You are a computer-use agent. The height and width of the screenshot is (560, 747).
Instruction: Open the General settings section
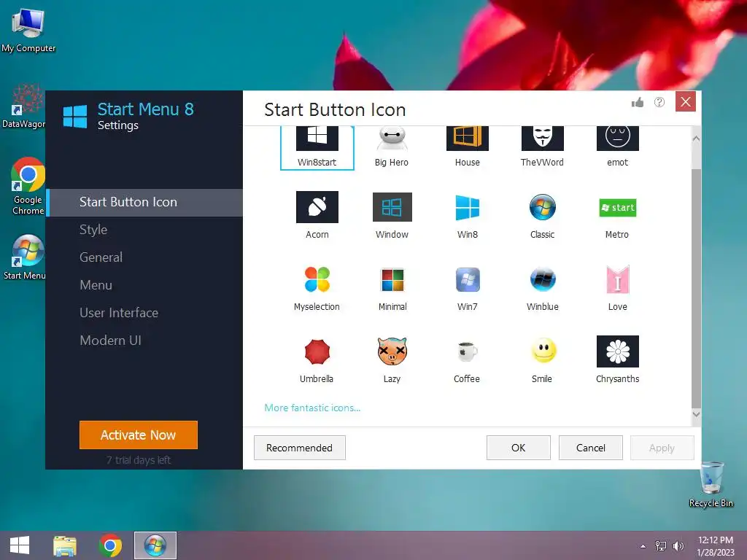144,257
